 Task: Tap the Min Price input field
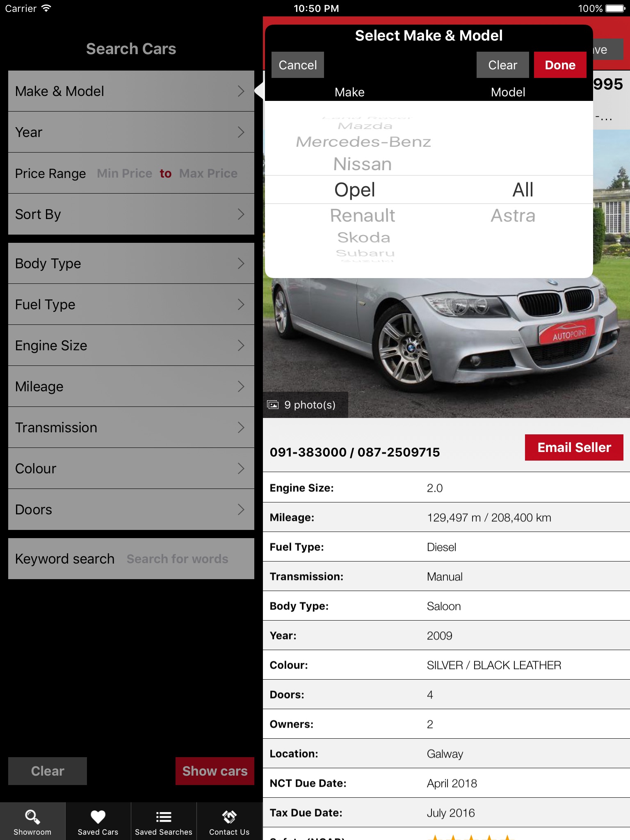[x=125, y=173]
